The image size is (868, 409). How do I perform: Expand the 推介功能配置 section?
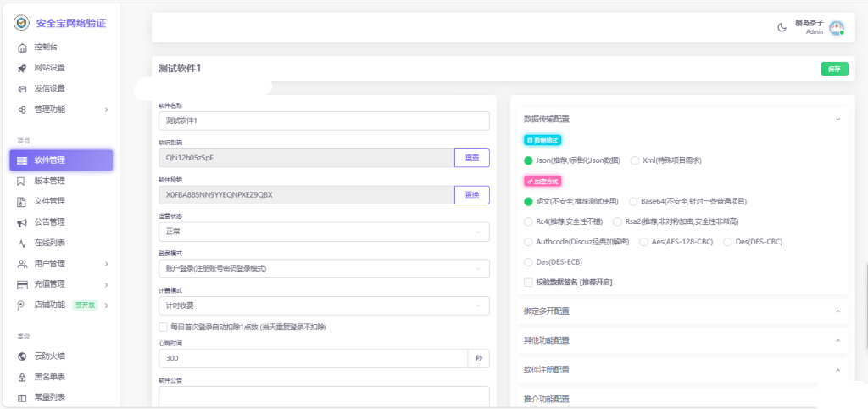click(x=682, y=399)
